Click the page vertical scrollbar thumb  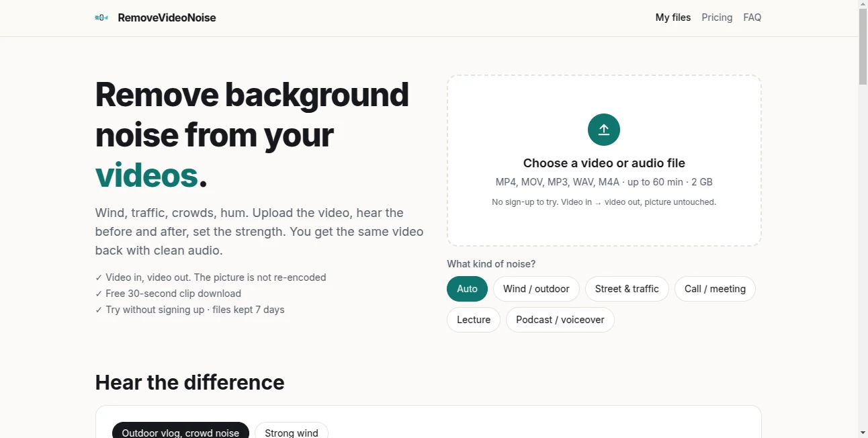pos(863,46)
